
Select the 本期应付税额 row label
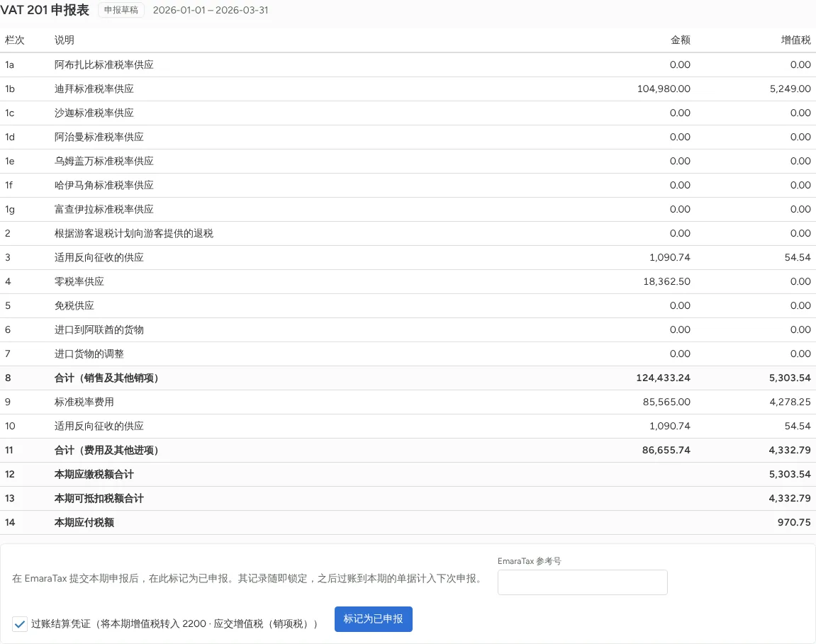84,522
